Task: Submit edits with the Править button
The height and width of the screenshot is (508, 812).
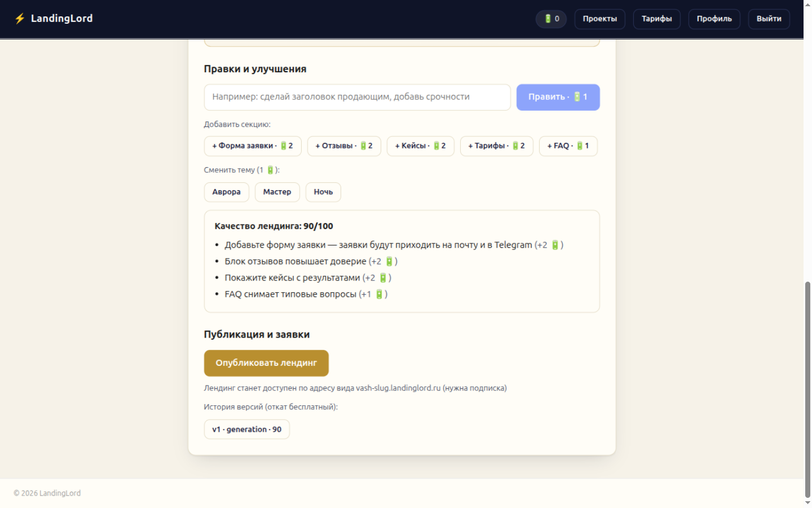Action: click(558, 97)
